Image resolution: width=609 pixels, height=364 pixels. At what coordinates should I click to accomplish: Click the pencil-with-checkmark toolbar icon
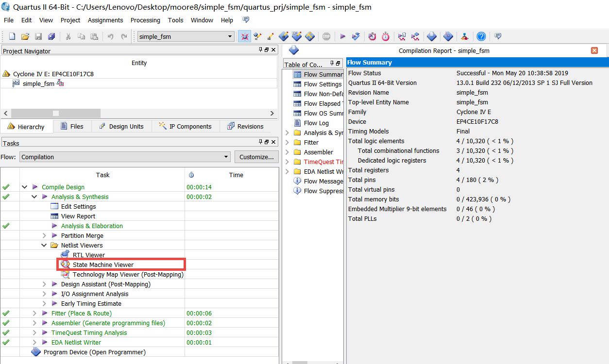[x=257, y=36]
